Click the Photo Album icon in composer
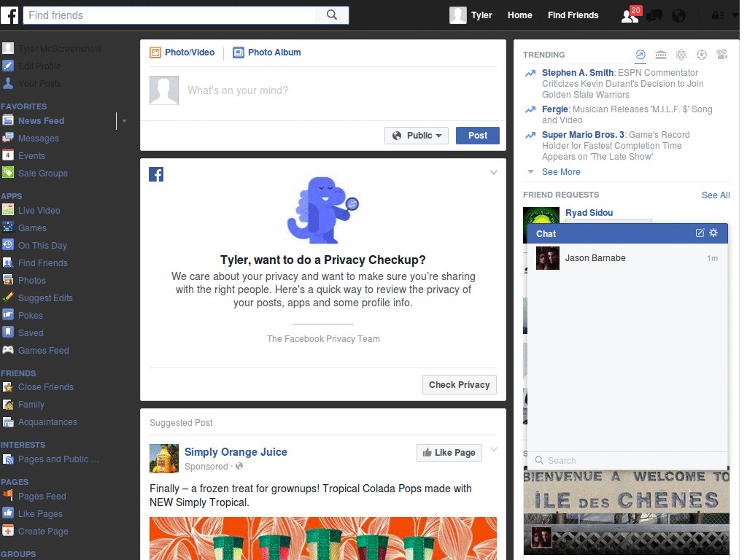The image size is (747, 560). click(x=239, y=52)
